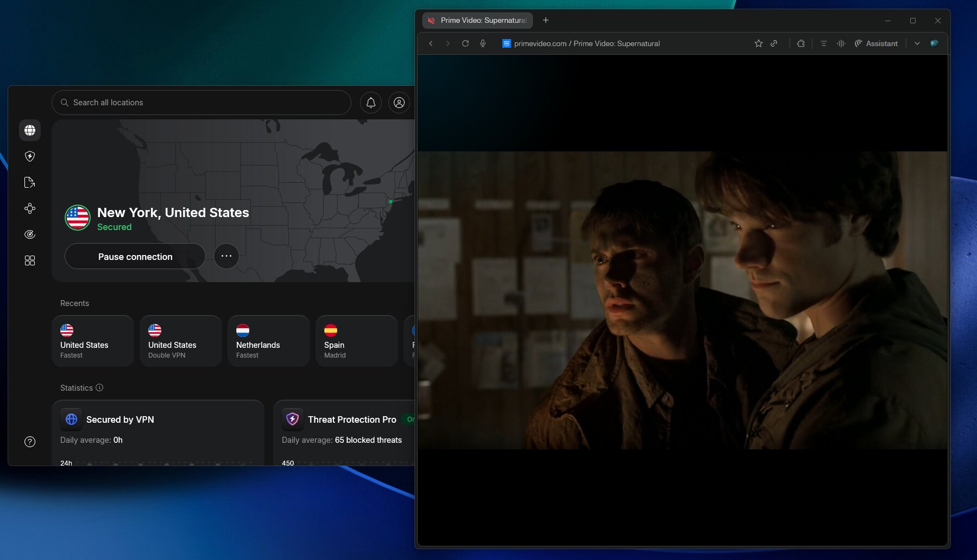Screen dimensions: 977x560
Task: Click the Supernatural video frame
Action: coord(683,300)
